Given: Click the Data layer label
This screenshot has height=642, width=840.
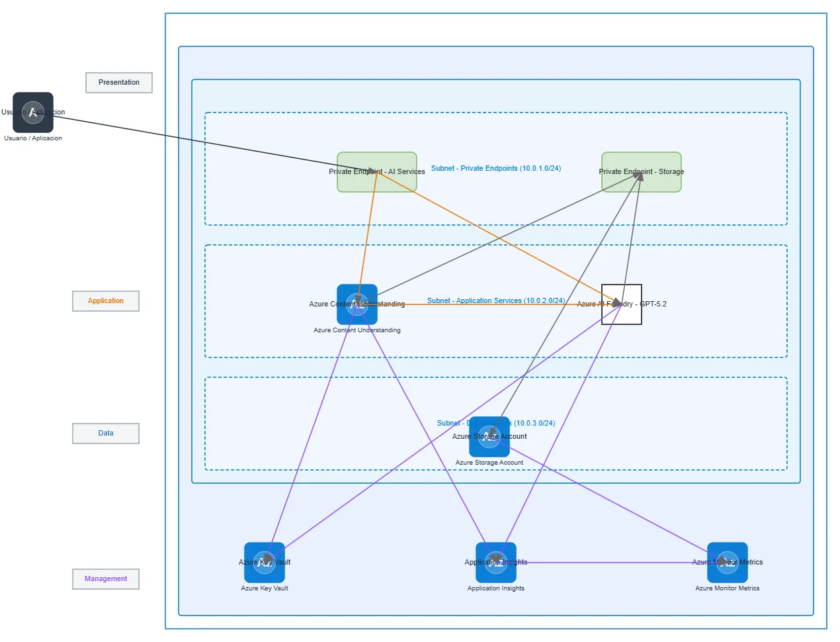Looking at the screenshot, I should tap(106, 434).
